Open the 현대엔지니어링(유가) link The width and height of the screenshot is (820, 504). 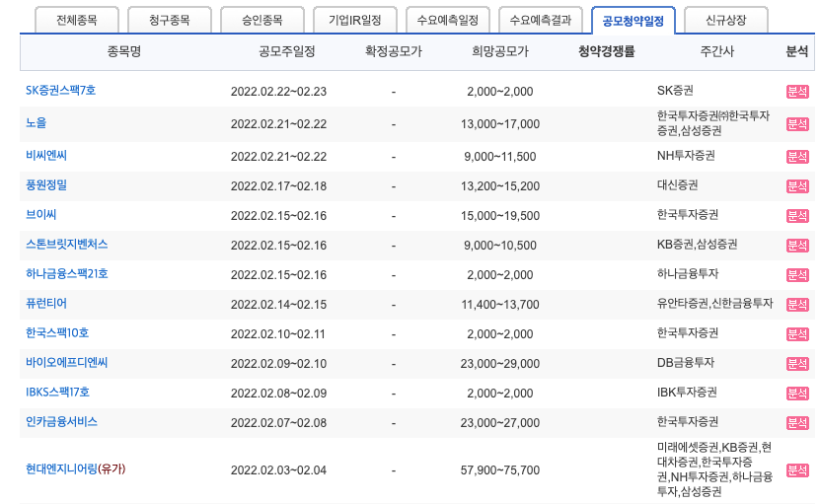click(76, 468)
